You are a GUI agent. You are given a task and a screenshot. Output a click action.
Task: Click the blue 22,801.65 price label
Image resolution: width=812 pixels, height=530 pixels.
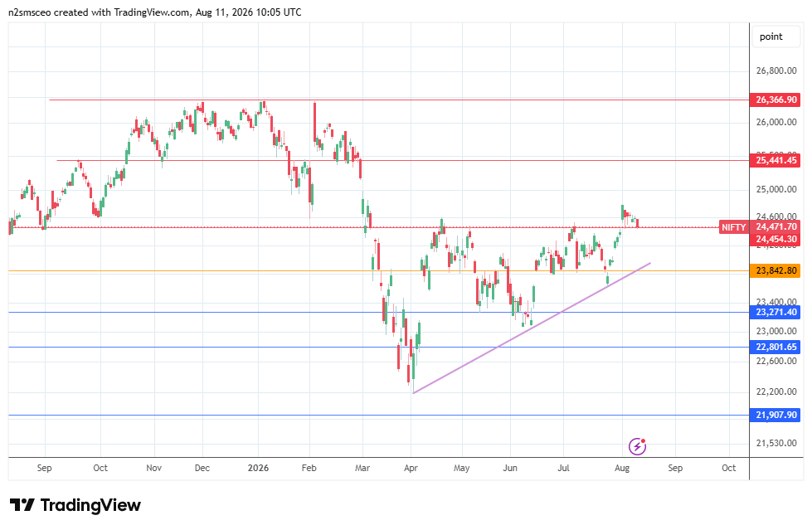pos(775,348)
